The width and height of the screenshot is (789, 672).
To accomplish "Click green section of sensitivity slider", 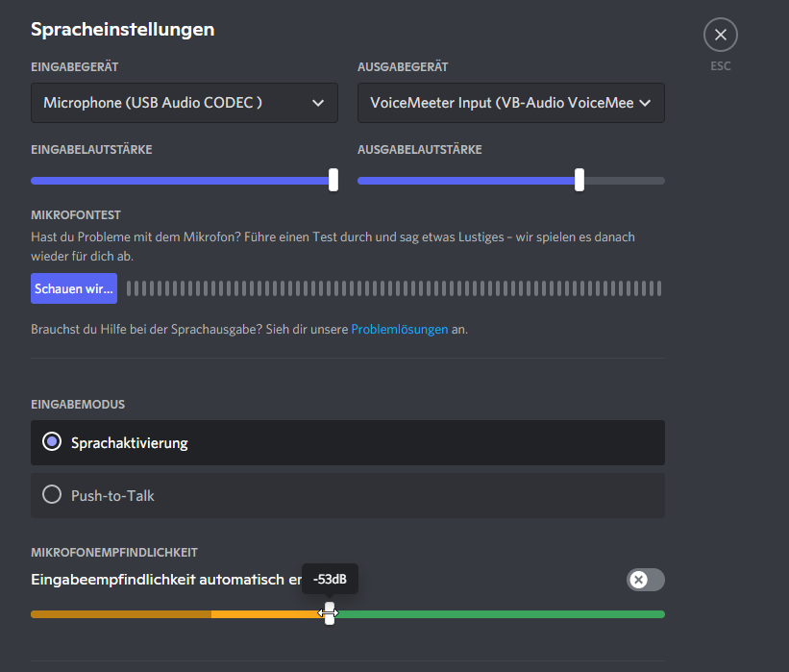I will [x=500, y=614].
